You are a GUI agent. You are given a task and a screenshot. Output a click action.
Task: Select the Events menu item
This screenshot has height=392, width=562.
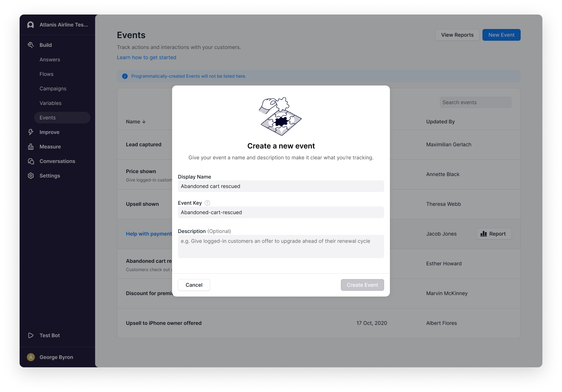click(62, 118)
